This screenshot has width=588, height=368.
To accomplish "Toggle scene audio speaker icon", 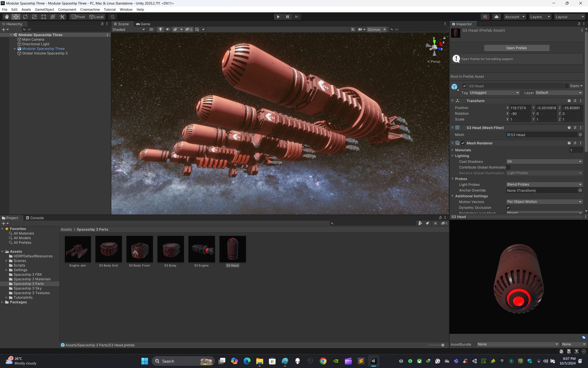I will [168, 30].
